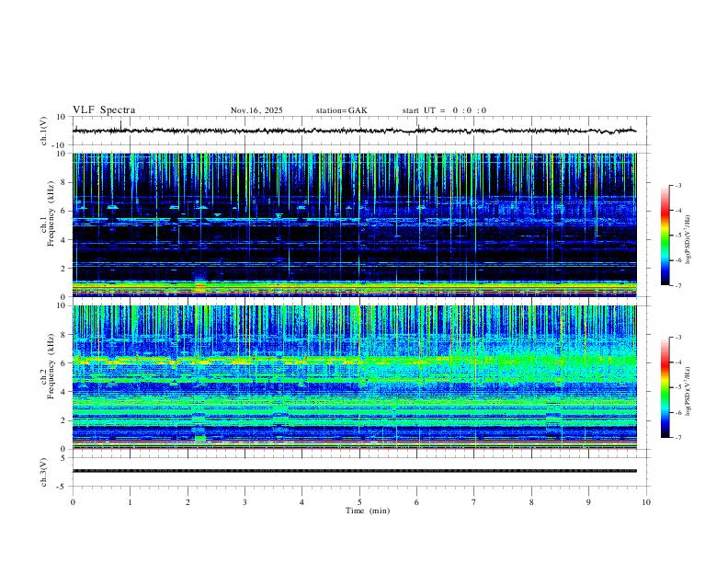This screenshot has width=728, height=563.
Task: Click the "ch.3(V)" axis label
Action: click(44, 473)
